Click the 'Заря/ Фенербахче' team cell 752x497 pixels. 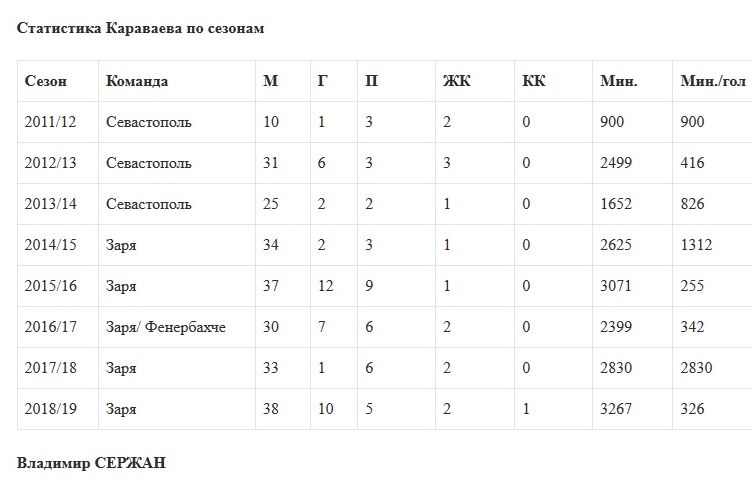[165, 327]
